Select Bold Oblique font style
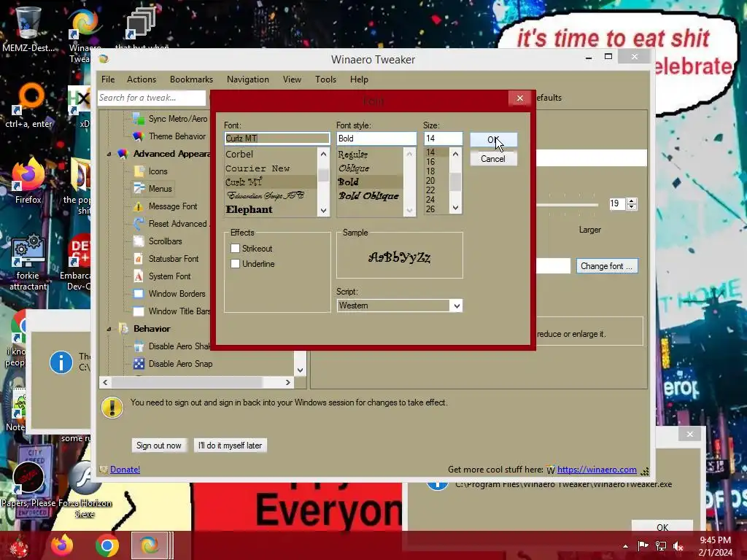747x560 pixels. tap(368, 195)
